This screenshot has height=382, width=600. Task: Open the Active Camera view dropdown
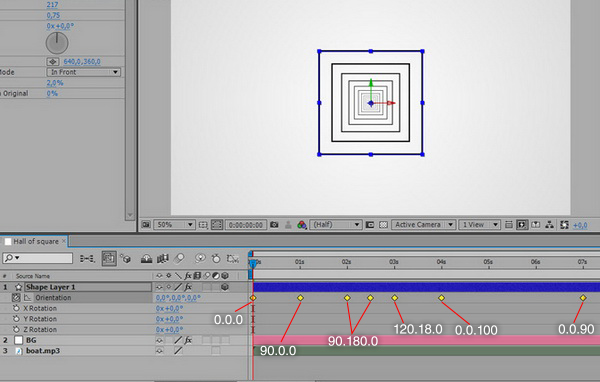coord(423,225)
